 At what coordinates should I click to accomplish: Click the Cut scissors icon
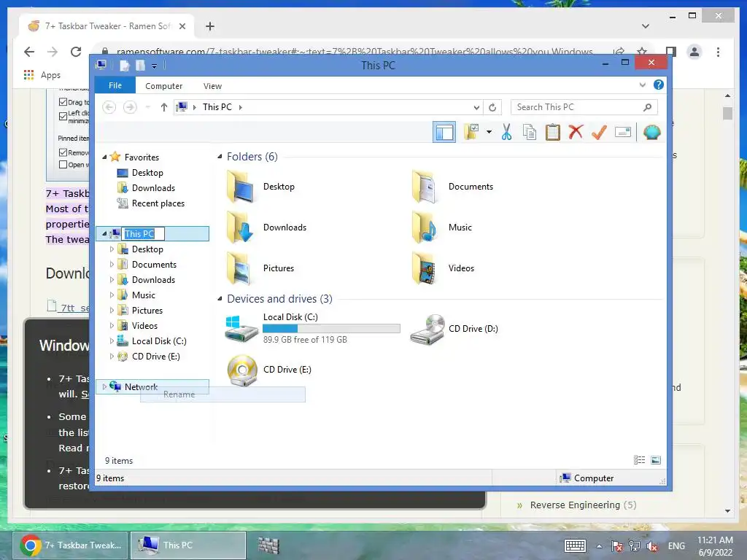click(x=506, y=132)
